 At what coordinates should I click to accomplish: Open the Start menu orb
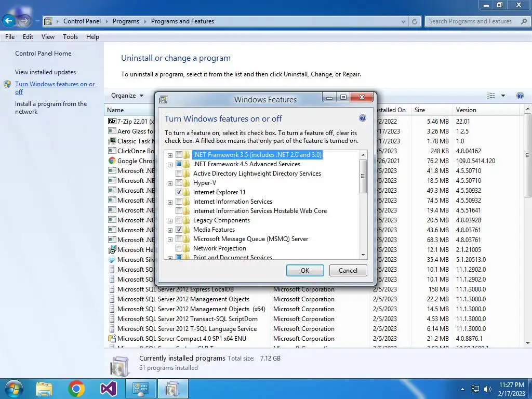(14, 389)
